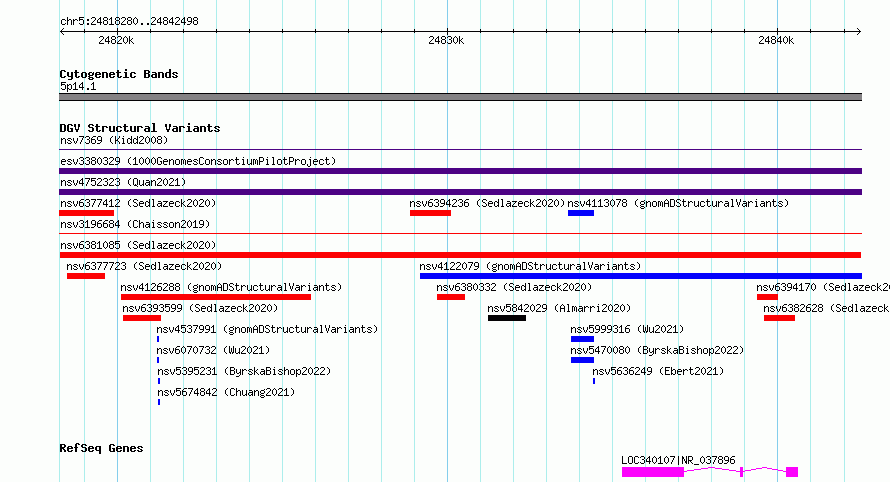This screenshot has width=890, height=482.
Task: Open nsv4113078 (gnomADStructuralVariants) label
Action: coord(678,203)
